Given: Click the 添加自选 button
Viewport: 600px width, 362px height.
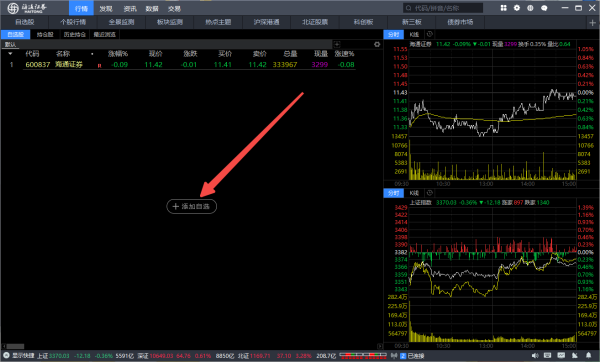Looking at the screenshot, I should pyautogui.click(x=192, y=207).
